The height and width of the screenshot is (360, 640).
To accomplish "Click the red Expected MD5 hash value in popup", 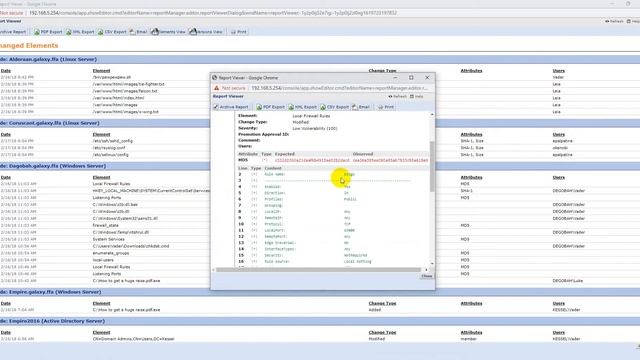I will 312,160.
